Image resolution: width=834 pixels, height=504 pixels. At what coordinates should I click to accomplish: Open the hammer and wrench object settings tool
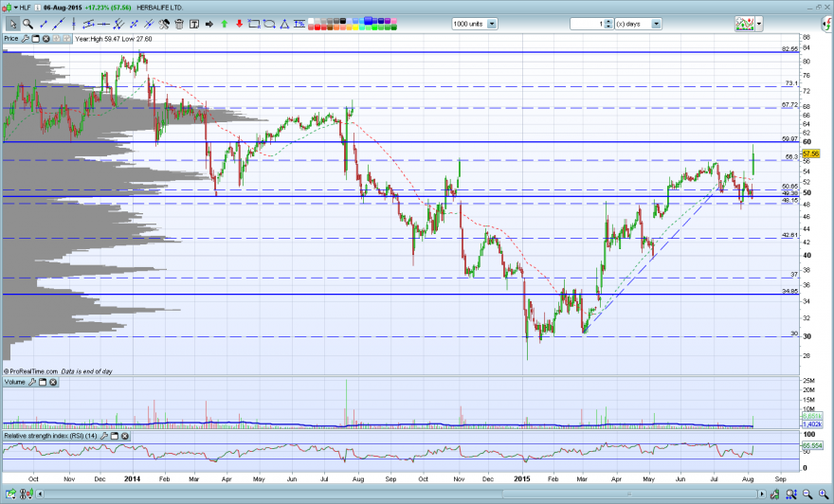coord(164,24)
